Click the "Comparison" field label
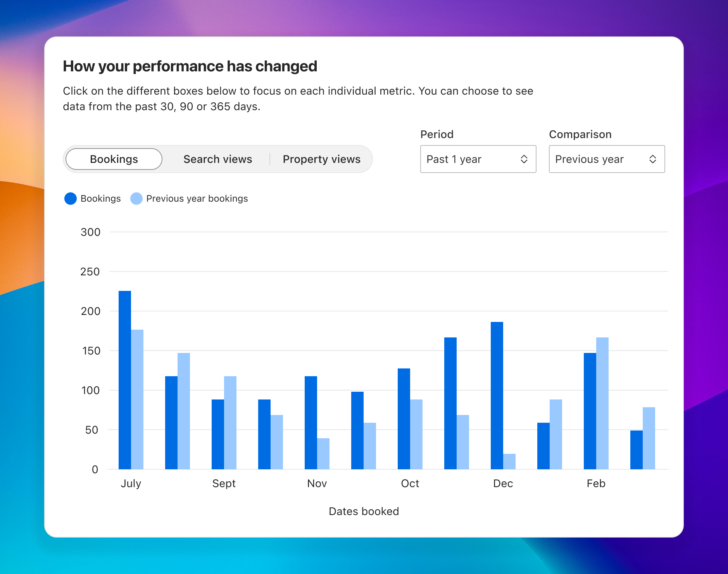 580,134
